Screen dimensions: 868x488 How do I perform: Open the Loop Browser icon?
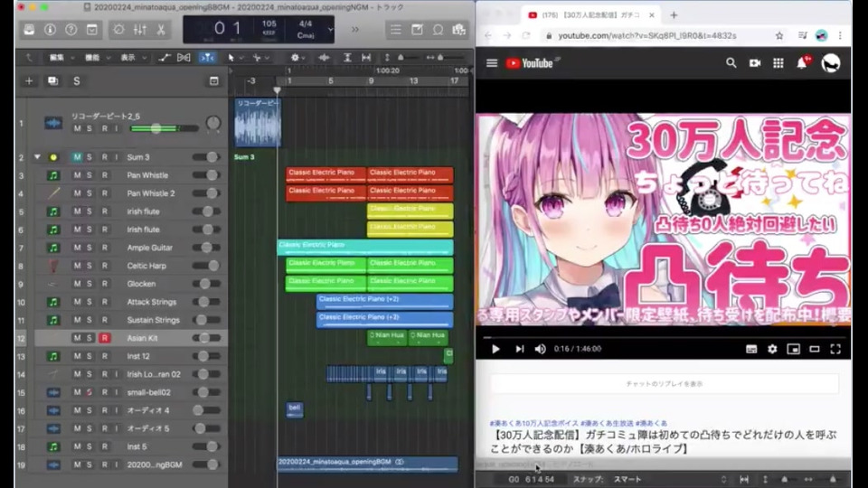[x=438, y=29]
